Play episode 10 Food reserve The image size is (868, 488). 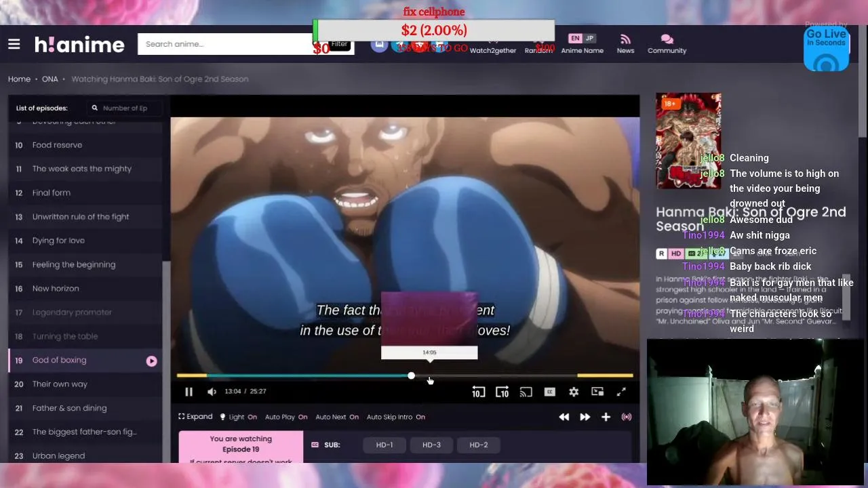(x=85, y=145)
